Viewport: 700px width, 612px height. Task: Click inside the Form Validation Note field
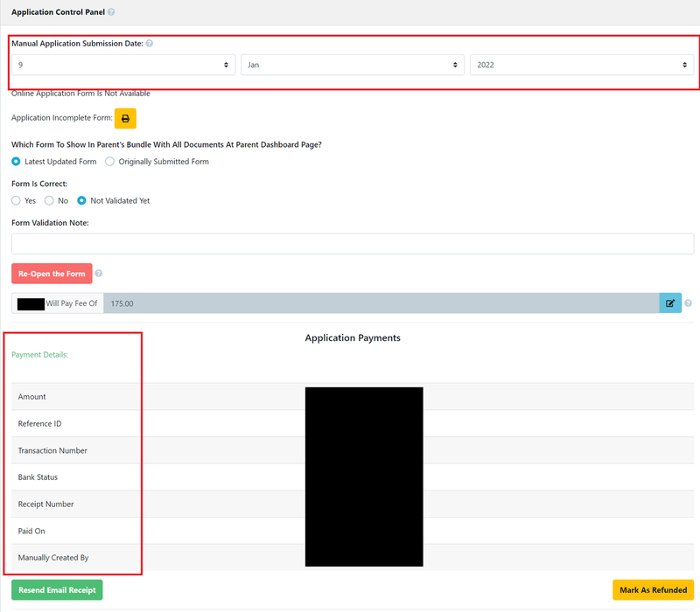[x=350, y=242]
